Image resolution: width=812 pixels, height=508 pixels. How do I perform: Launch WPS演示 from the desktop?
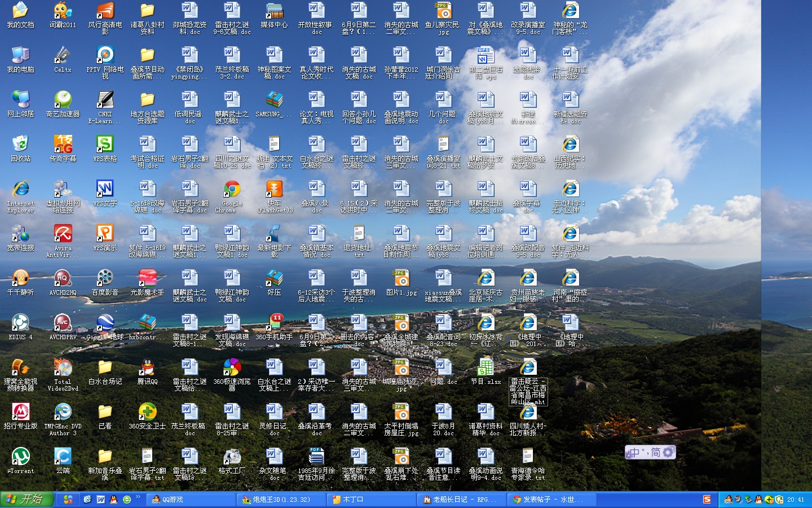(x=105, y=238)
